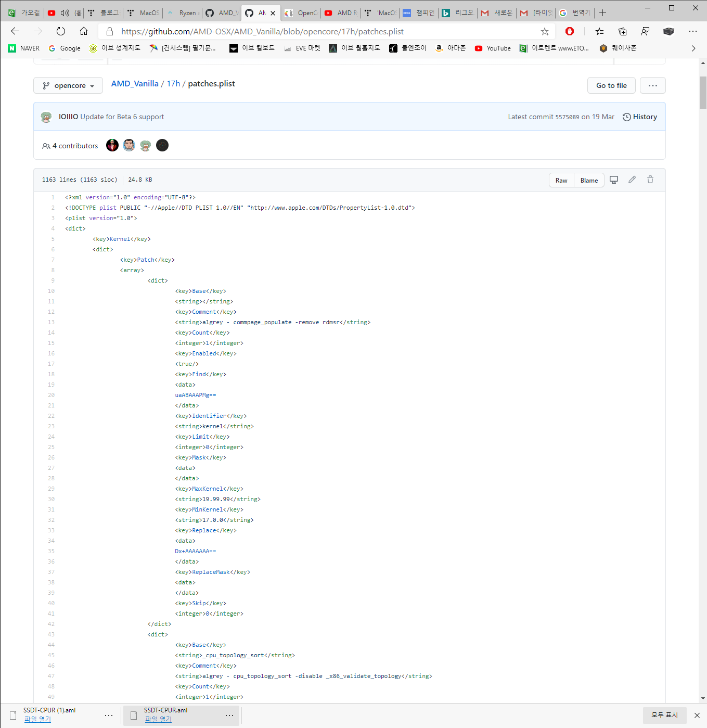The height and width of the screenshot is (728, 707).
Task: Open browser settings and more menu
Action: click(692, 31)
